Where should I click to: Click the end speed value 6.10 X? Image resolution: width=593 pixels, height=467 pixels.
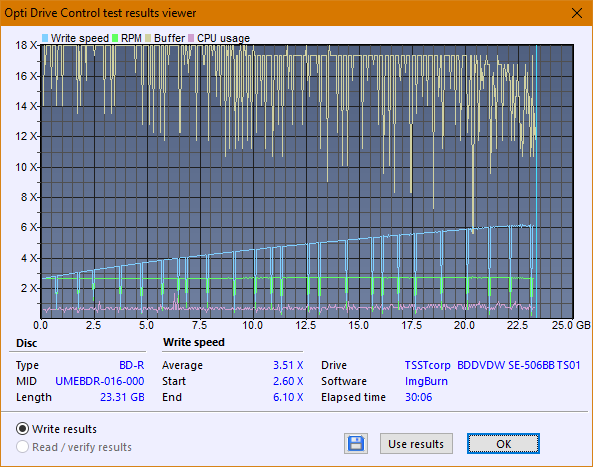(288, 397)
